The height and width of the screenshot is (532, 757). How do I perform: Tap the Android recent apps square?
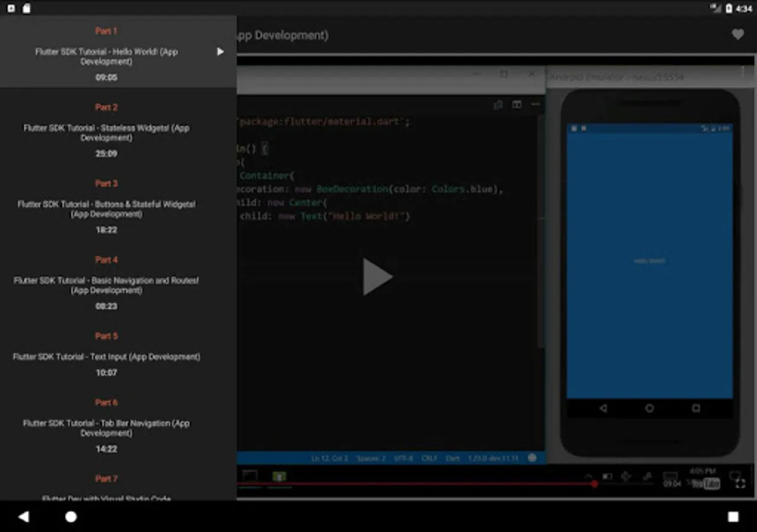[x=733, y=517]
